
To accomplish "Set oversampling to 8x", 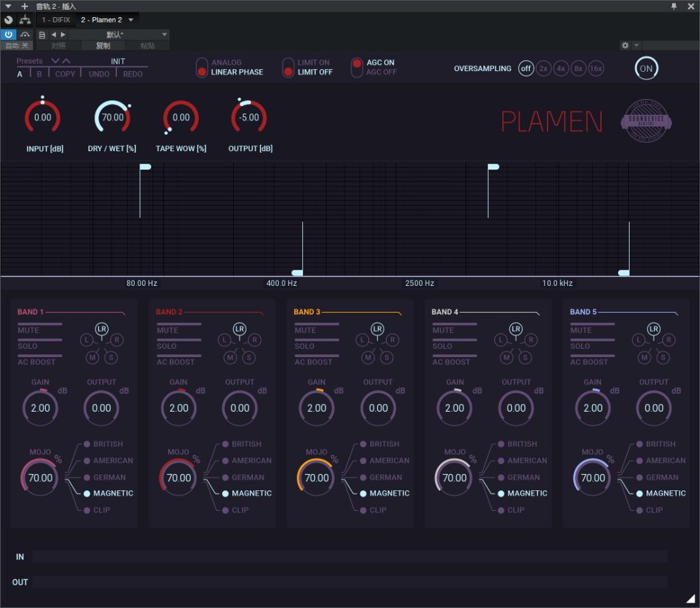I will (578, 68).
